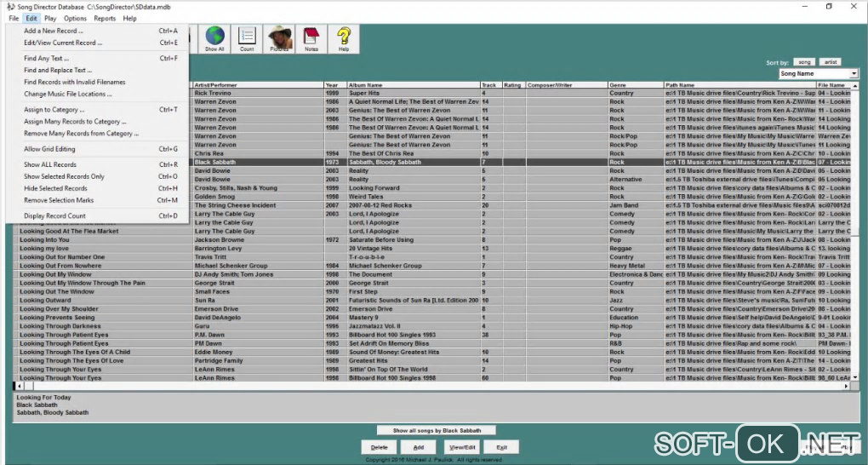Toggle Allow Grid Editing

point(97,149)
